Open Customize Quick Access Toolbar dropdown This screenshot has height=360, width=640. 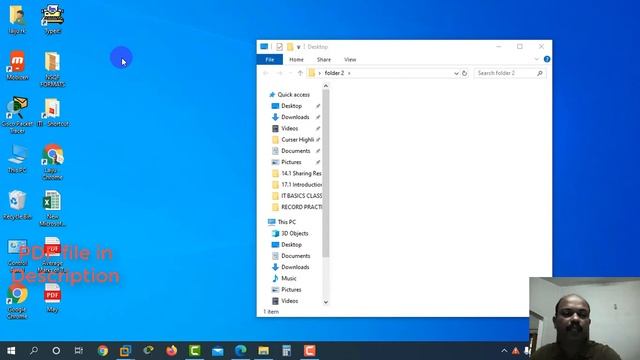click(x=298, y=47)
